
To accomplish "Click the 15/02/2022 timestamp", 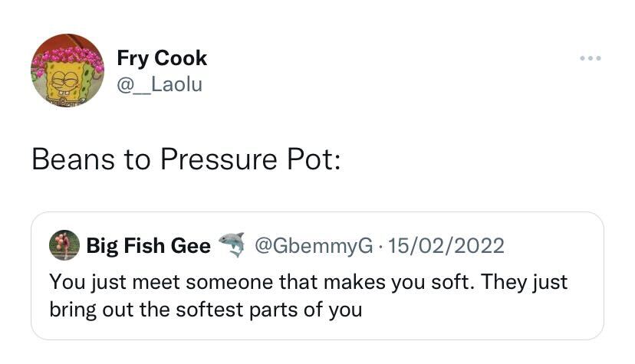I will click(446, 246).
